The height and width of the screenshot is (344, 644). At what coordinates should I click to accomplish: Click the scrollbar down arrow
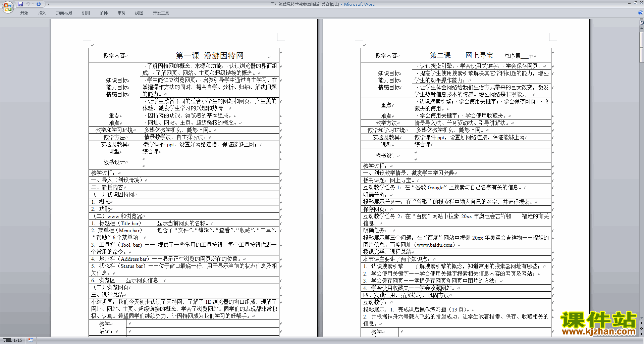642,318
